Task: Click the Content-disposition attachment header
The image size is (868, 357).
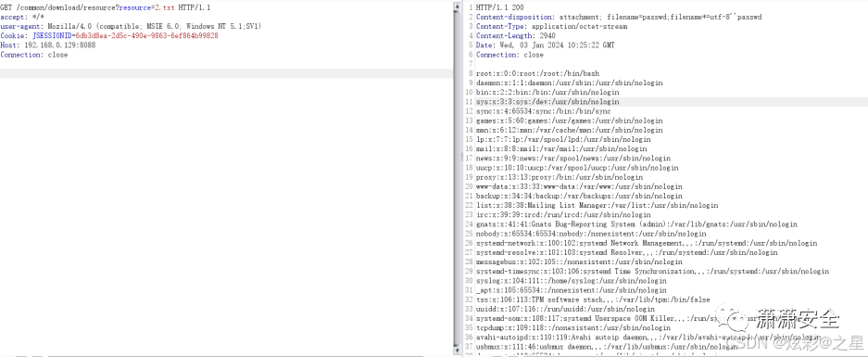Action: click(619, 17)
